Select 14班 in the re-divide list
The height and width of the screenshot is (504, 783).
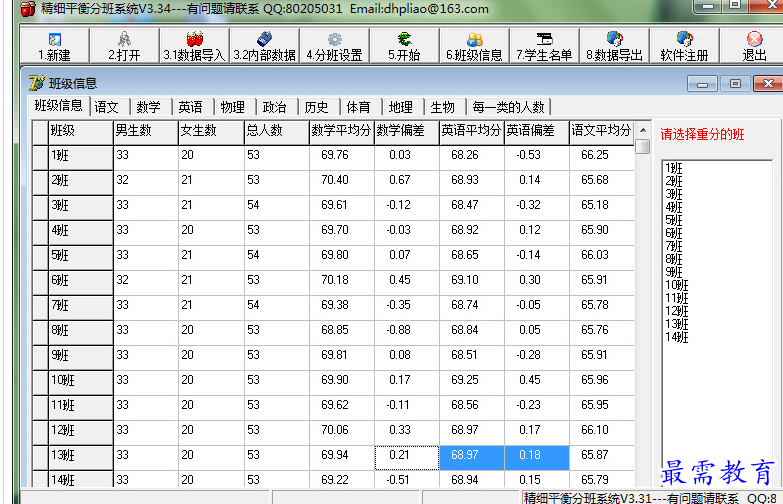(676, 336)
